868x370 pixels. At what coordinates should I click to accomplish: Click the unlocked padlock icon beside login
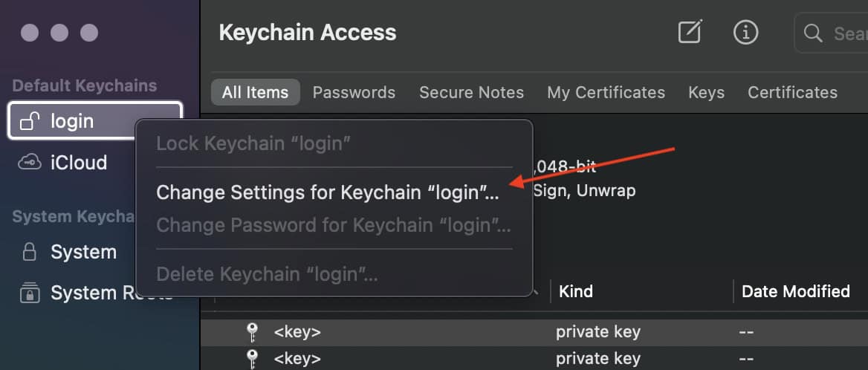pyautogui.click(x=30, y=121)
